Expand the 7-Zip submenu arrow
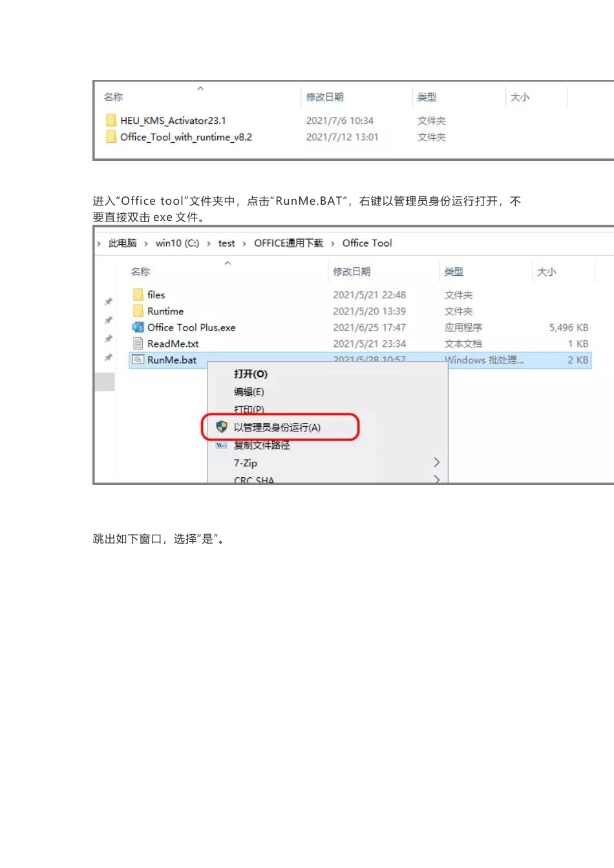This screenshot has width=614, height=868. [x=436, y=462]
